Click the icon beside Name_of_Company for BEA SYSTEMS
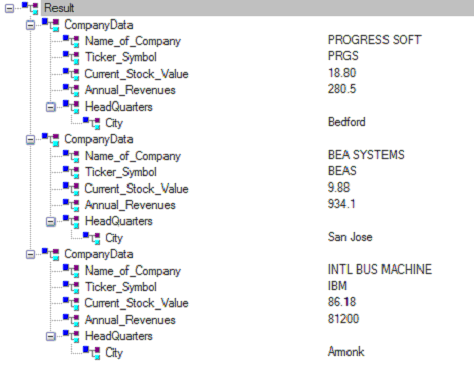Screen dimensions: 474x371 point(71,156)
